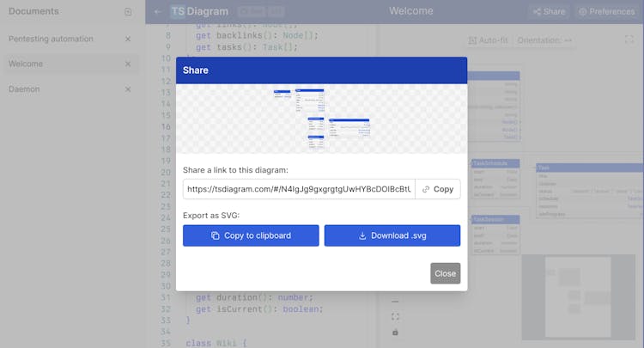Open Preferences from the header
This screenshot has width=644, height=348.
tap(606, 11)
